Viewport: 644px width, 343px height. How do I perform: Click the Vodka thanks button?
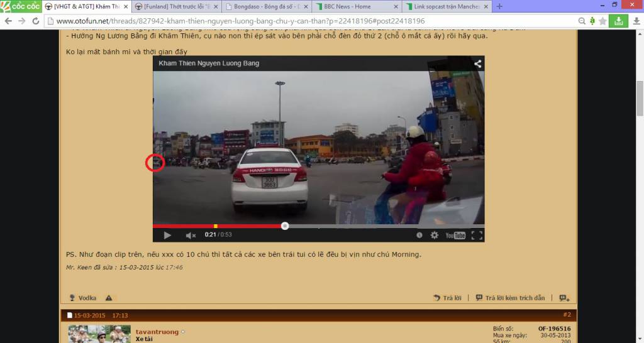82,298
